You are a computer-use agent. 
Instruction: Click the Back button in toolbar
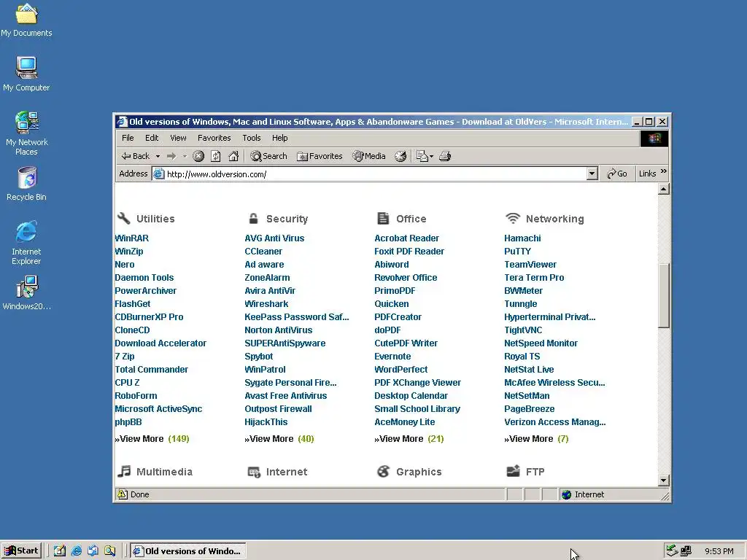tap(136, 156)
